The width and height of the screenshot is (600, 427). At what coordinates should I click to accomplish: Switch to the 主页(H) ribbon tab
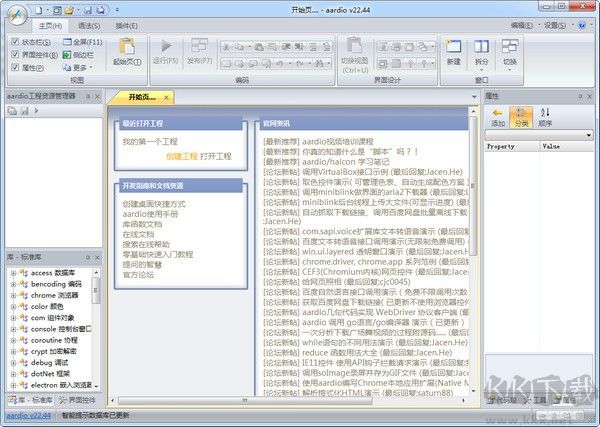50,26
